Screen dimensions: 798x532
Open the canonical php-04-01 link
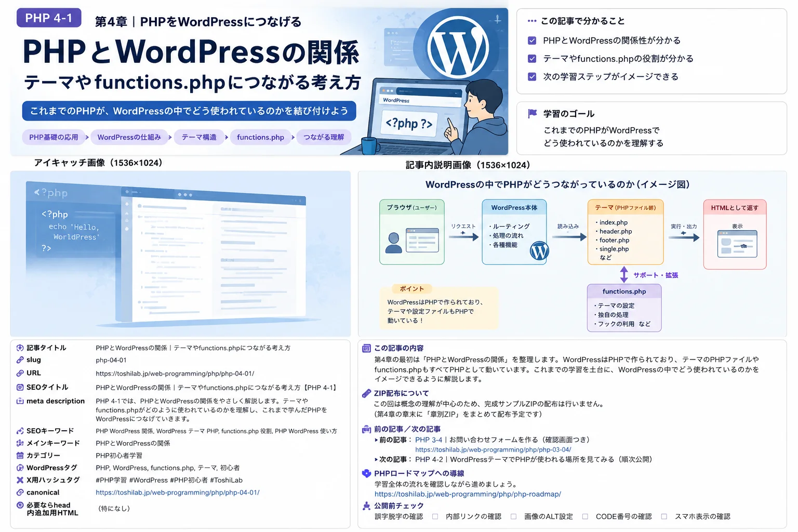coord(178,493)
